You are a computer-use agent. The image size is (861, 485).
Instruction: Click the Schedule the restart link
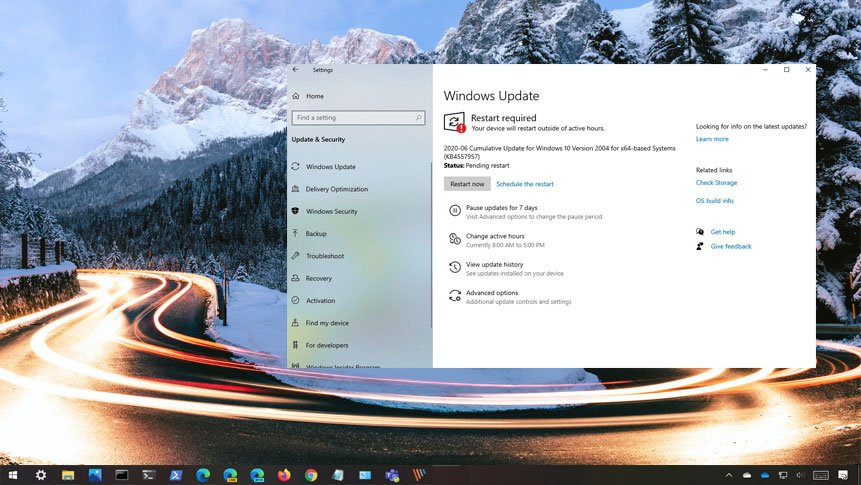coord(524,184)
